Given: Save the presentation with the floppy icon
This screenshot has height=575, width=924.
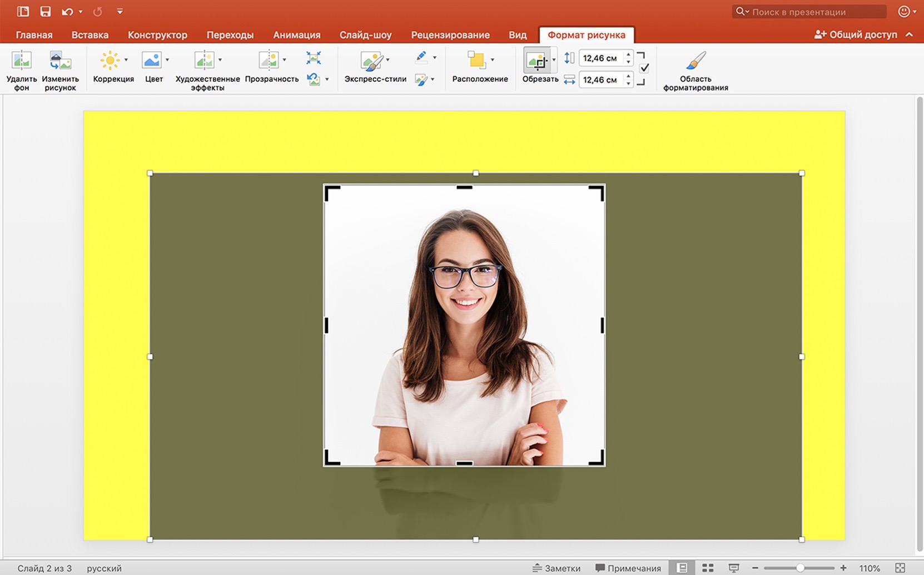Looking at the screenshot, I should 46,11.
